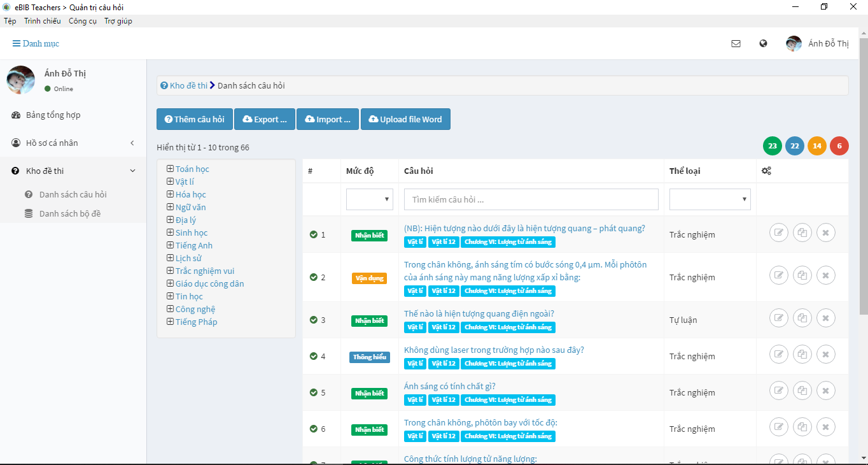
Task: Open the Mức độ filter dropdown
Action: click(x=369, y=199)
